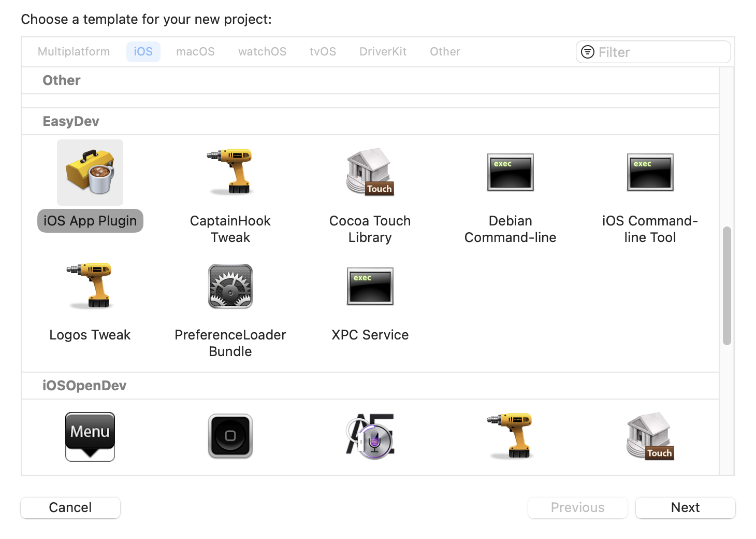Open the DriverKit tab
Screen dimensions: 756x539
point(383,52)
